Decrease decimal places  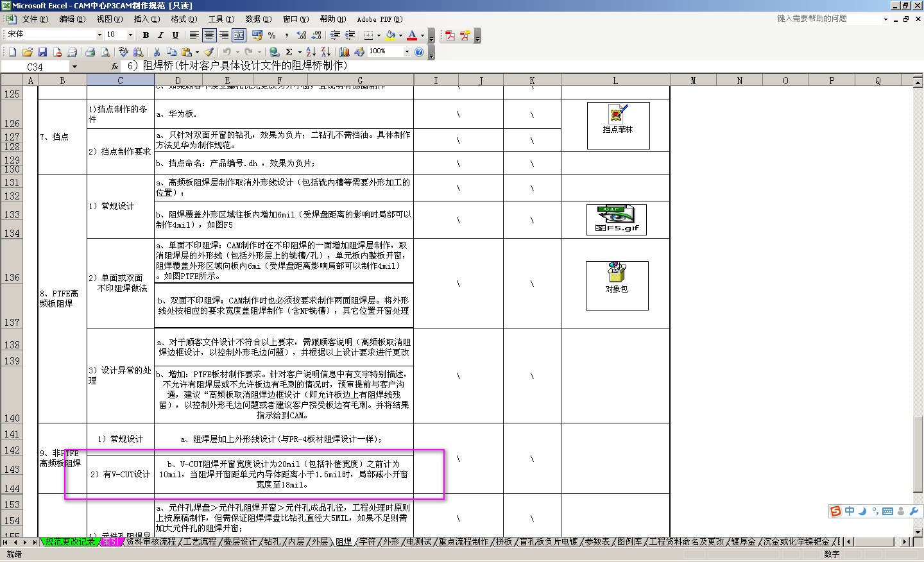click(316, 35)
